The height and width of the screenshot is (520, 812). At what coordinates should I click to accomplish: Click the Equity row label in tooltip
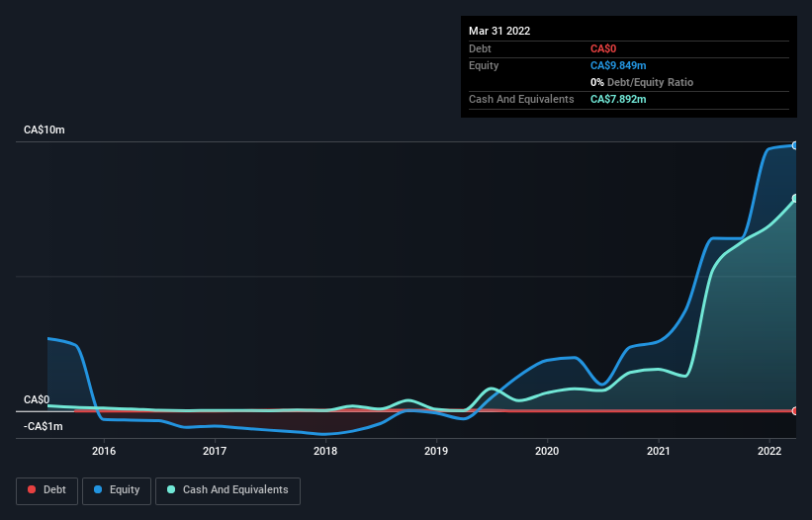coord(484,65)
